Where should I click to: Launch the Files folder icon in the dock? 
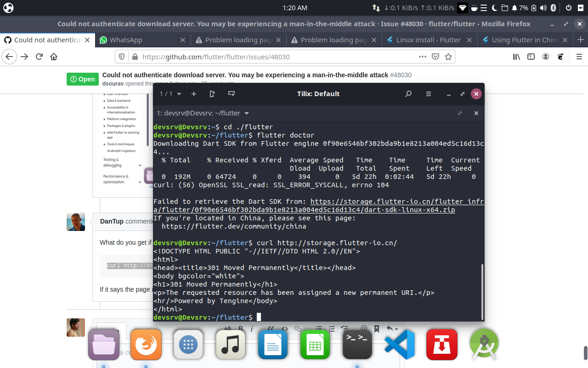(104, 344)
